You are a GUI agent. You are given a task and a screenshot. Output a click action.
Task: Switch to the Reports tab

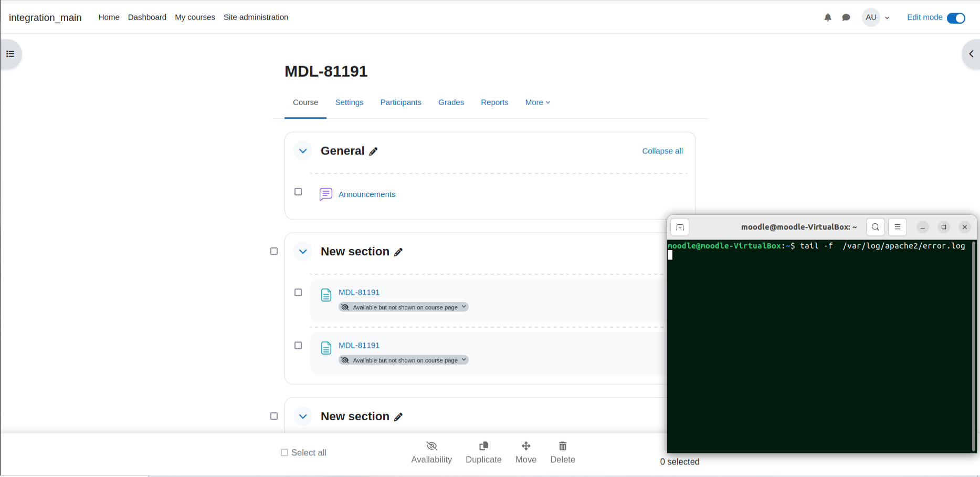point(494,102)
